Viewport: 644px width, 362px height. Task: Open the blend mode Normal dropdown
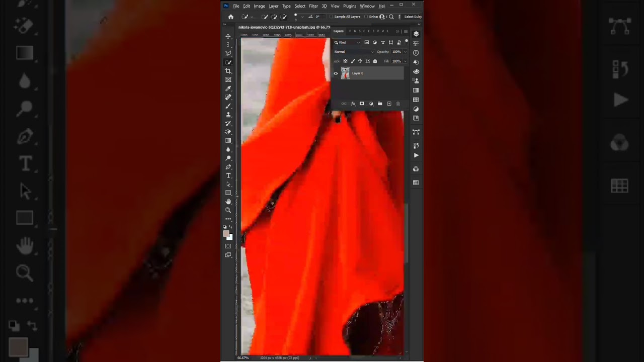click(x=354, y=52)
